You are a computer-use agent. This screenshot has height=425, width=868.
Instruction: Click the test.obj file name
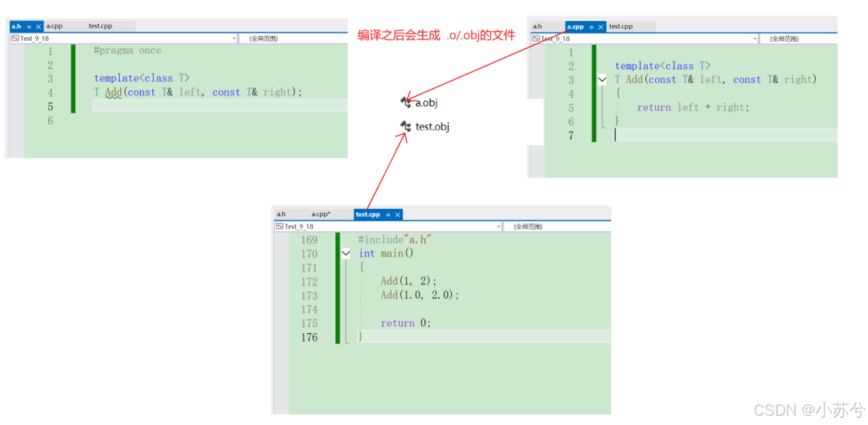433,127
